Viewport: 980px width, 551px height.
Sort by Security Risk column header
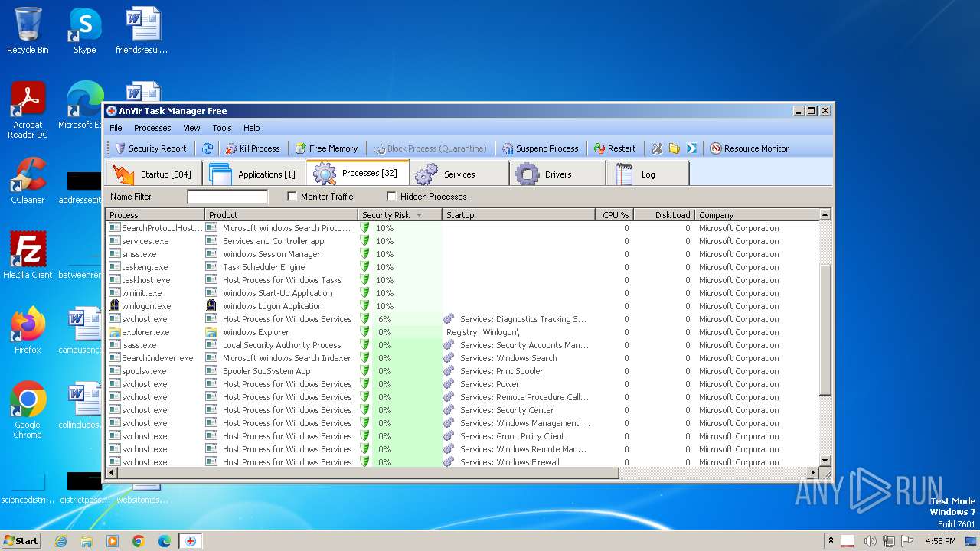(400, 215)
